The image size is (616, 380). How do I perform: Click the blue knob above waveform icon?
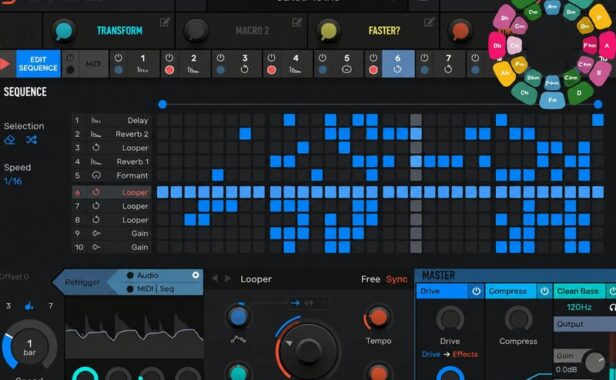click(x=238, y=316)
